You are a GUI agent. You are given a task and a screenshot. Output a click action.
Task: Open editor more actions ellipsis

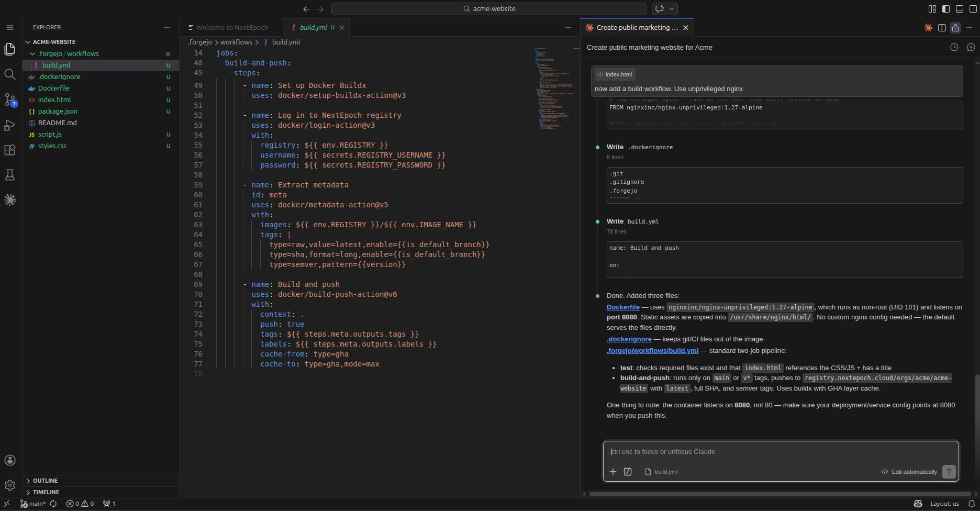(x=568, y=27)
